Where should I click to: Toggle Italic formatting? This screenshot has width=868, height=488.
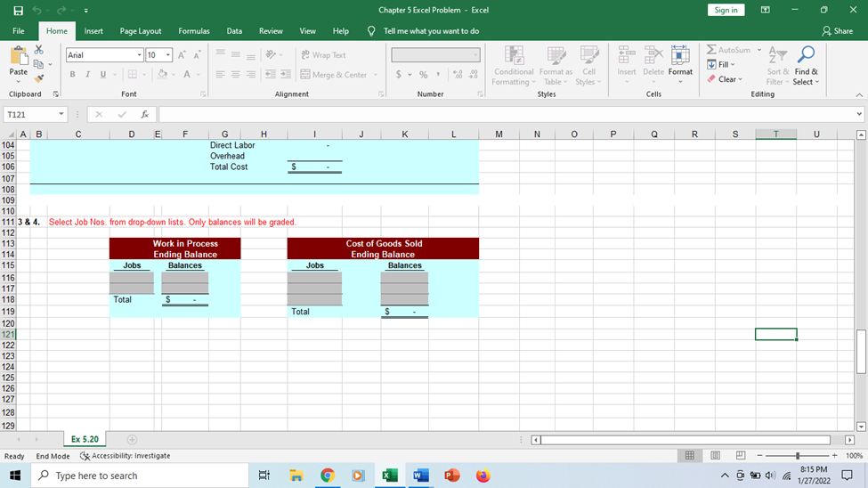click(x=87, y=74)
